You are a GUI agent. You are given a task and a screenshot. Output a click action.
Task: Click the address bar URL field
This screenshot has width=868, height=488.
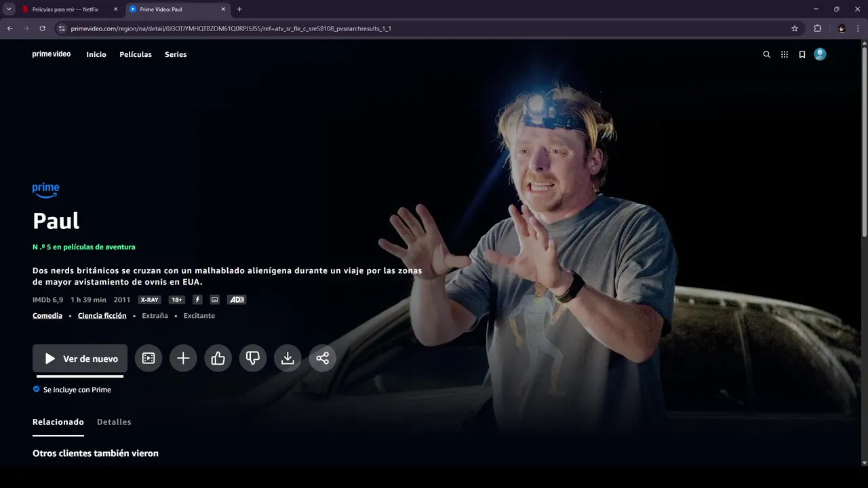427,28
